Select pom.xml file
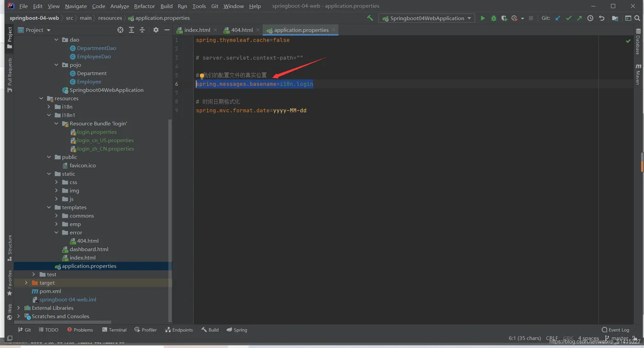This screenshot has width=644, height=348. (50, 291)
